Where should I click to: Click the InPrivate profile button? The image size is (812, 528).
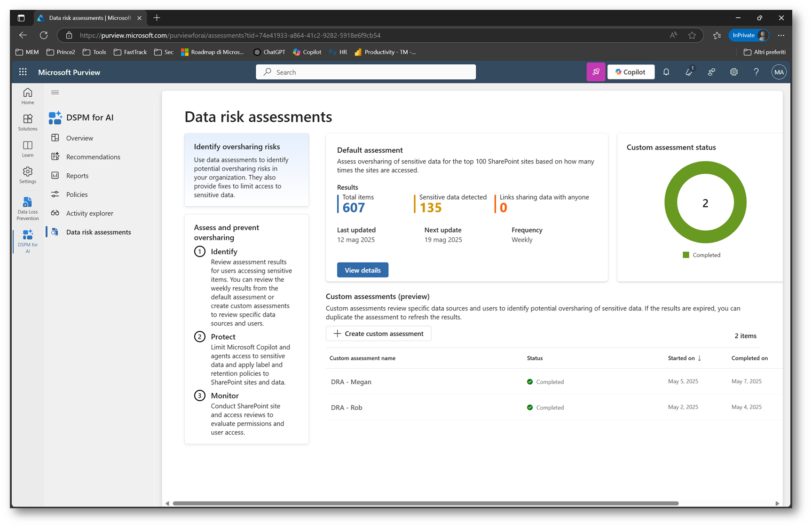[749, 35]
